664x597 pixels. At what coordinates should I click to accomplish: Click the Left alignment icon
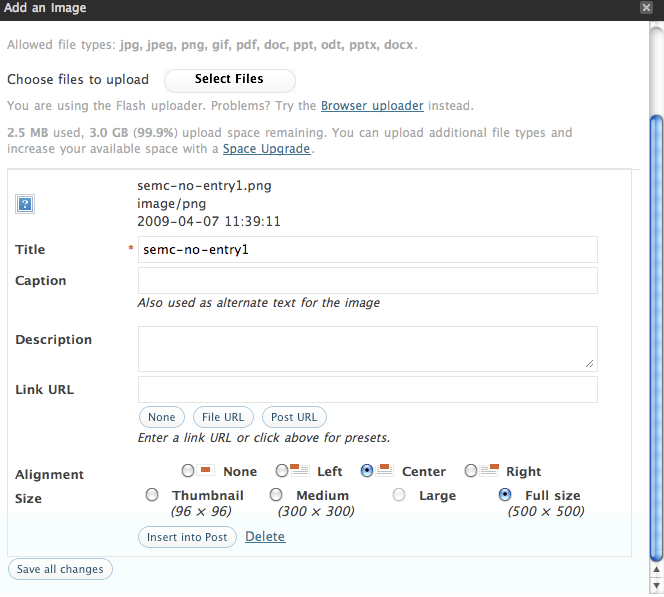coord(298,470)
